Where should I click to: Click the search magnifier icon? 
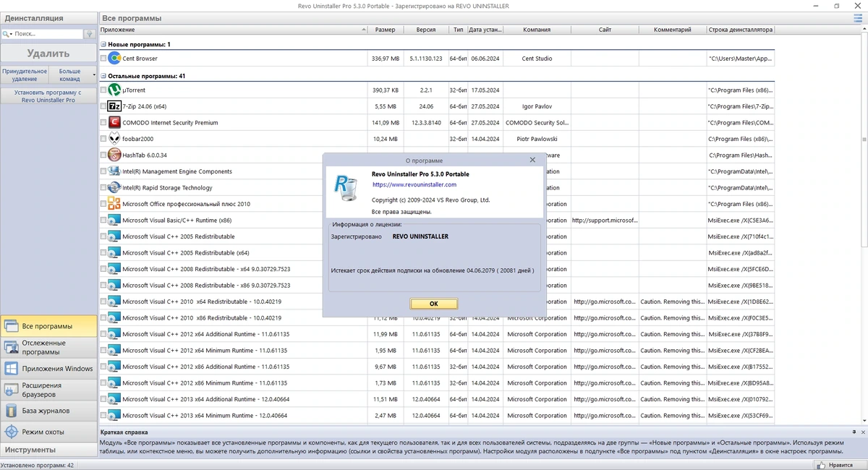pyautogui.click(x=6, y=34)
